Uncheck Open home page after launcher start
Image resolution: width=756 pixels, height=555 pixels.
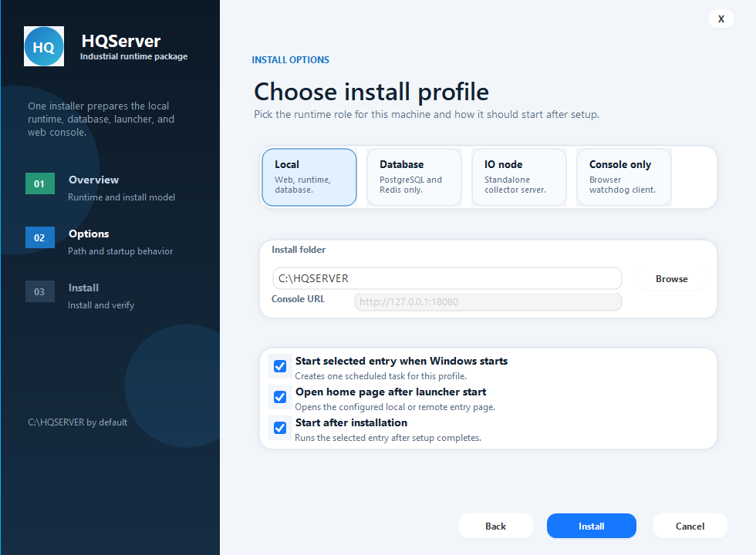coord(279,397)
